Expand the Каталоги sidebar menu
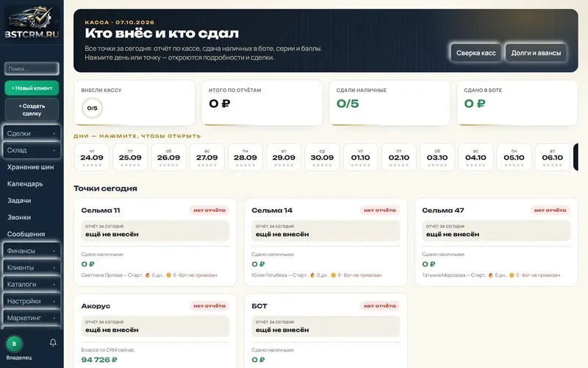Screen dimensions: 588x368 pos(32,284)
